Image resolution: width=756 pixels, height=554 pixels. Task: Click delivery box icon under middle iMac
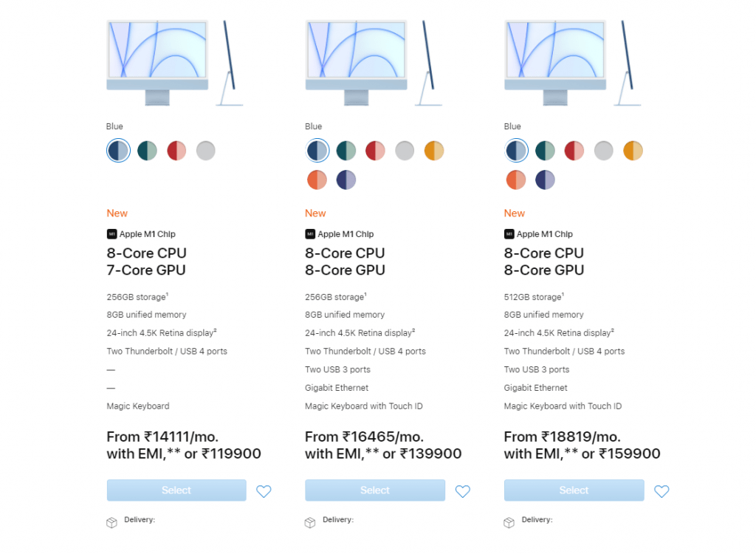click(310, 523)
